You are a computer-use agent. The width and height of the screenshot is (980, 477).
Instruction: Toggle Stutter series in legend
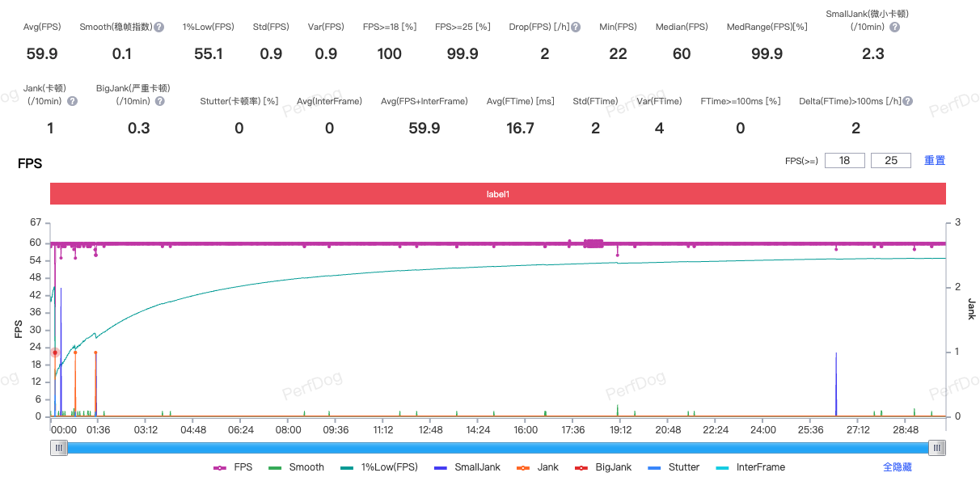pos(674,467)
